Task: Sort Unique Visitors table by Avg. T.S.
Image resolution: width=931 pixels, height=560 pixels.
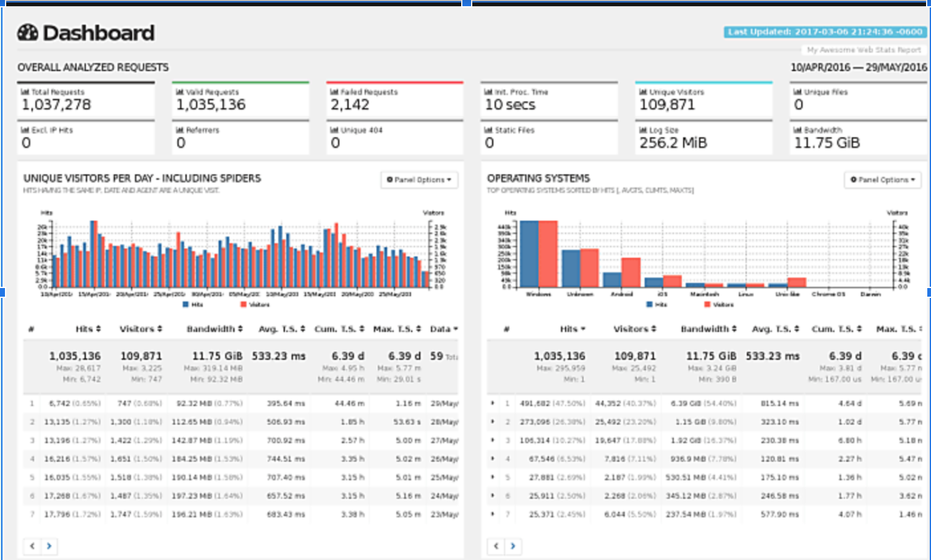Action: coord(282,329)
